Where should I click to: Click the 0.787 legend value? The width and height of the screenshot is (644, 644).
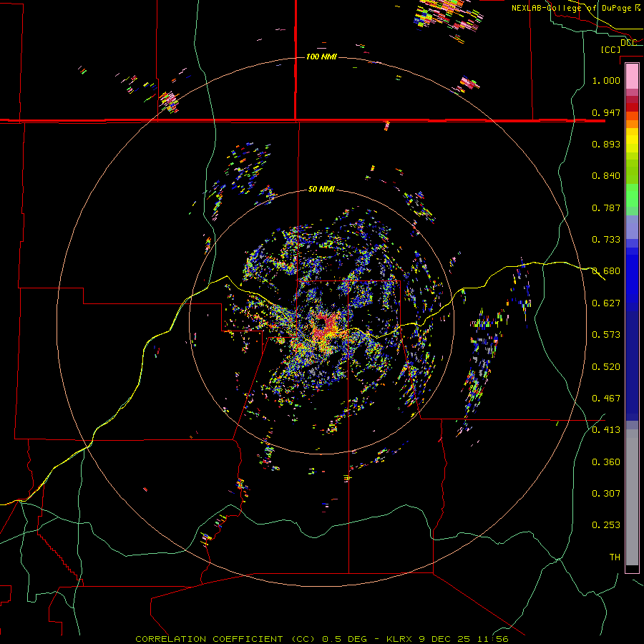606,208
